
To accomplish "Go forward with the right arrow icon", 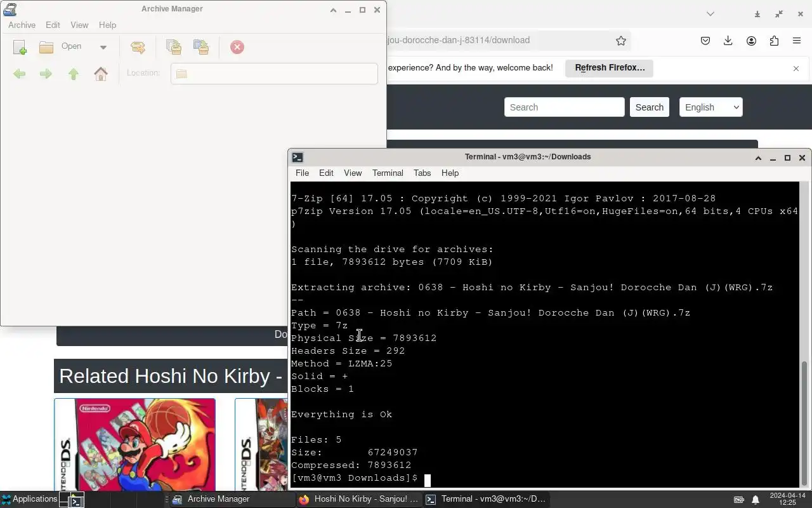I will pyautogui.click(x=46, y=74).
